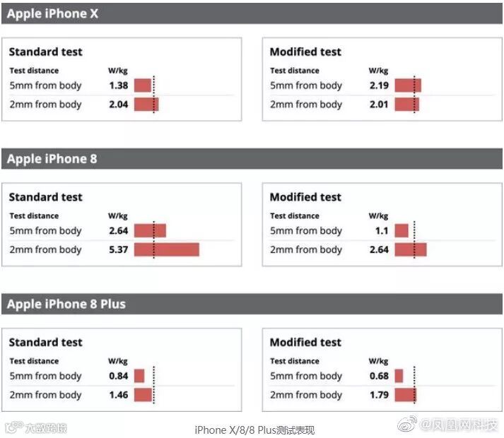Screen dimensions: 504x438
Task: Click iPhone 8 Plus Standard test title
Action: [x=45, y=343]
